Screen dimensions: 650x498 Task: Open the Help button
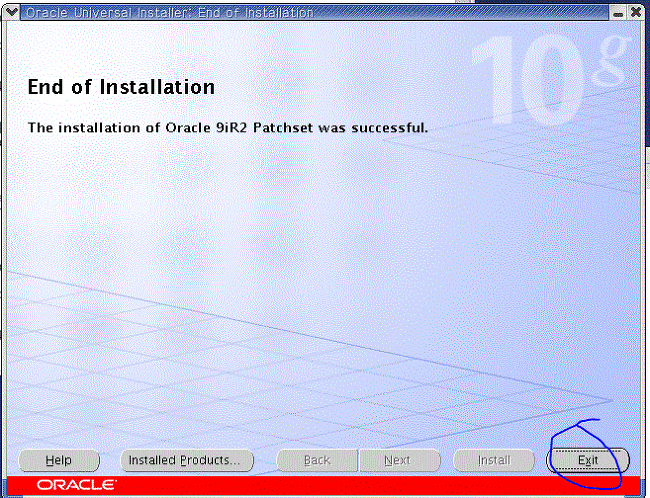tap(59, 460)
